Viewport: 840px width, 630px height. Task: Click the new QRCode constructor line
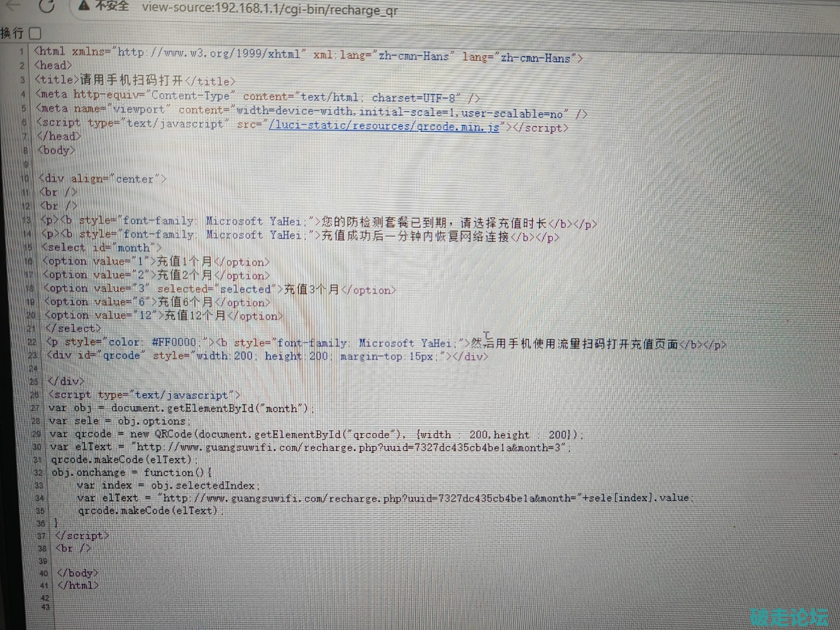[315, 434]
